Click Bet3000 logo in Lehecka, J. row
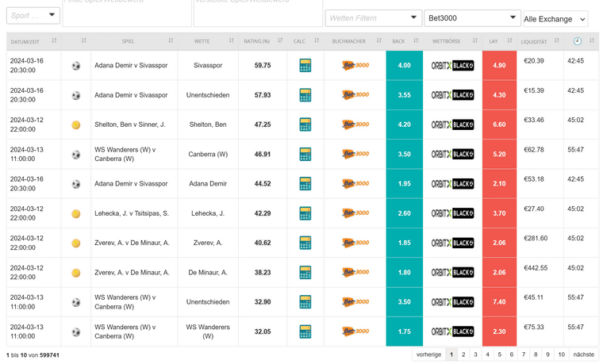Viewport: 603px width, 364px height. click(x=355, y=213)
